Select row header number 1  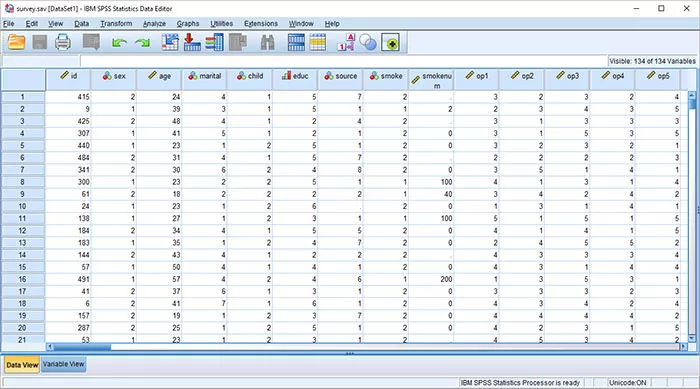tap(23, 97)
